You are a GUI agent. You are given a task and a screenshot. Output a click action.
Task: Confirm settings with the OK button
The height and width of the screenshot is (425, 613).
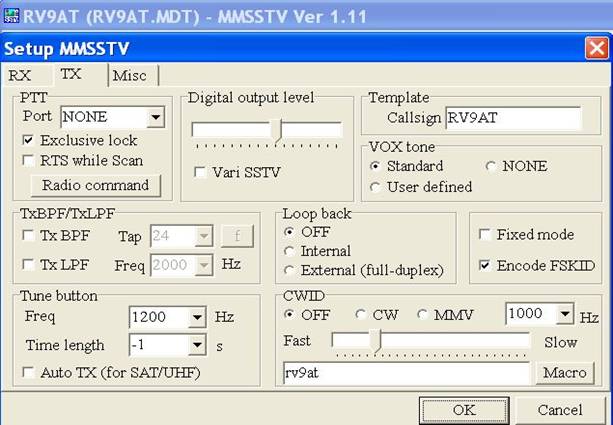(x=464, y=410)
